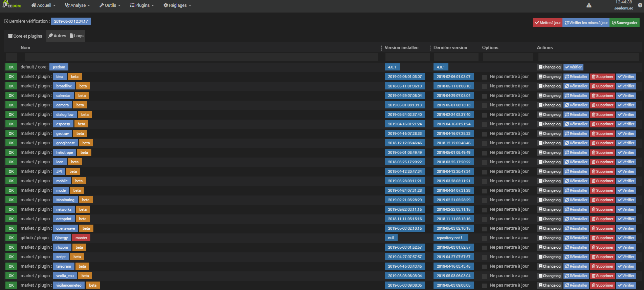Sort by the Nom column header
The image size is (644, 290).
(25, 47)
